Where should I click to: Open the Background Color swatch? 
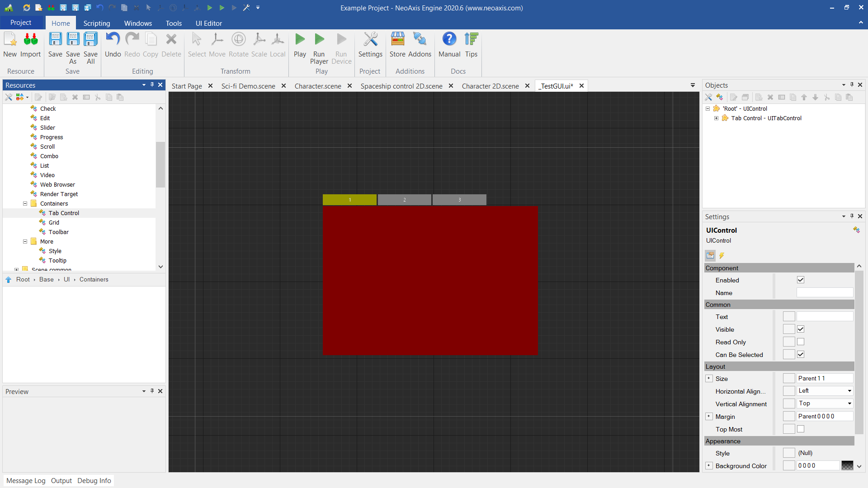click(x=848, y=465)
